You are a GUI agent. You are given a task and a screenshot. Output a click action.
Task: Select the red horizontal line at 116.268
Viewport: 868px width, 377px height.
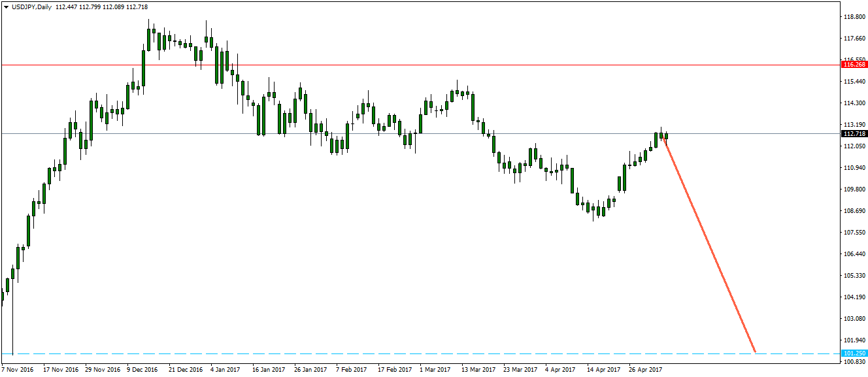pos(392,65)
